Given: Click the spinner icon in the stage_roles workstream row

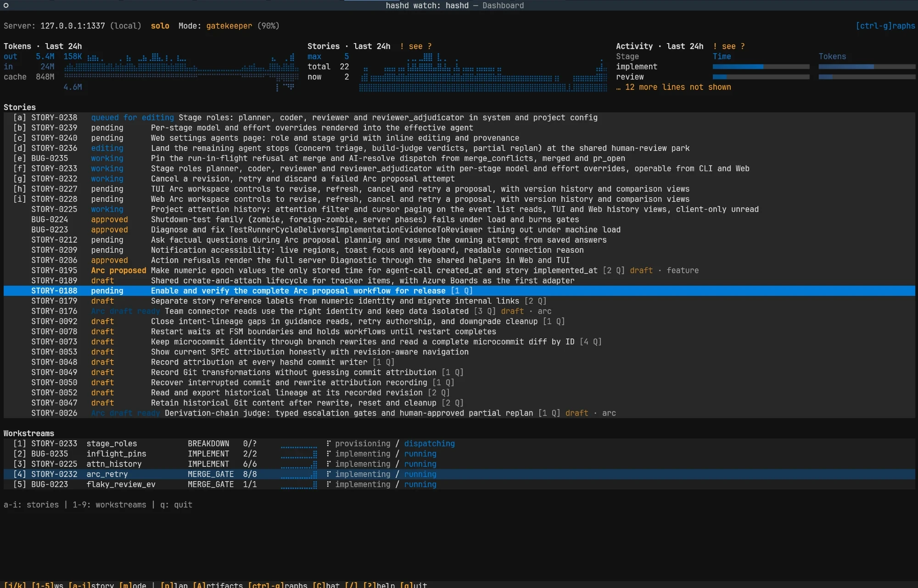Looking at the screenshot, I should 329,444.
